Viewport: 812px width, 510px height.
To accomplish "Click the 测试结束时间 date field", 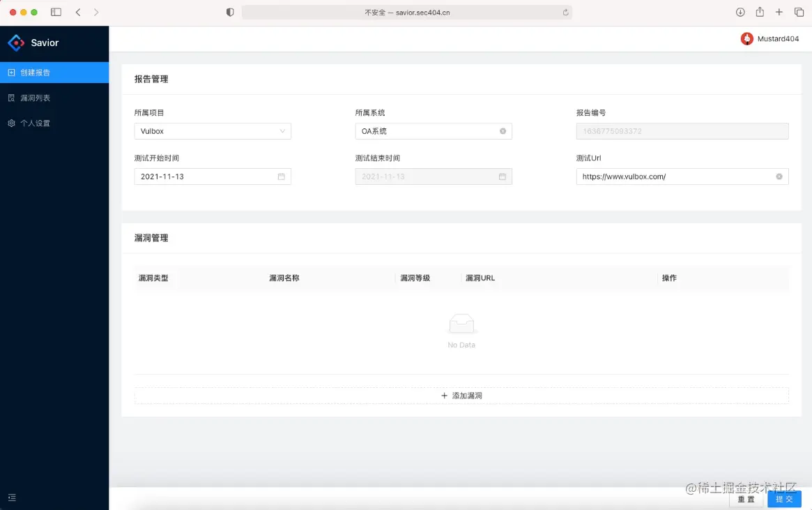I will tap(434, 177).
